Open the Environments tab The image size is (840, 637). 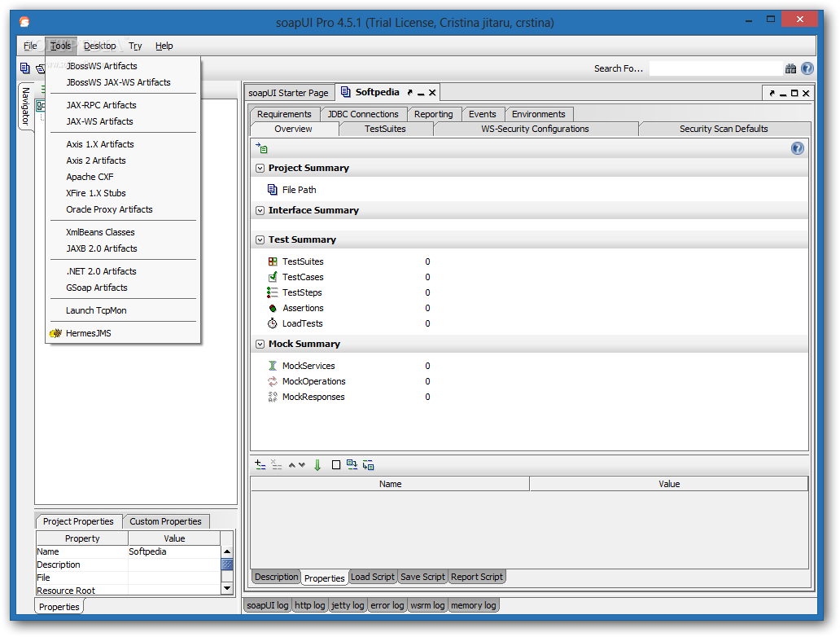pos(538,114)
